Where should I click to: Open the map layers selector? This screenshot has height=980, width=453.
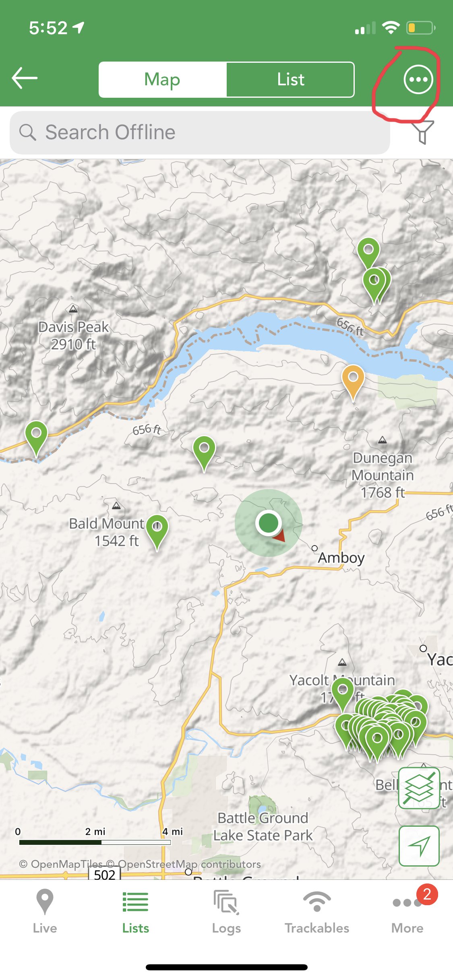(419, 788)
